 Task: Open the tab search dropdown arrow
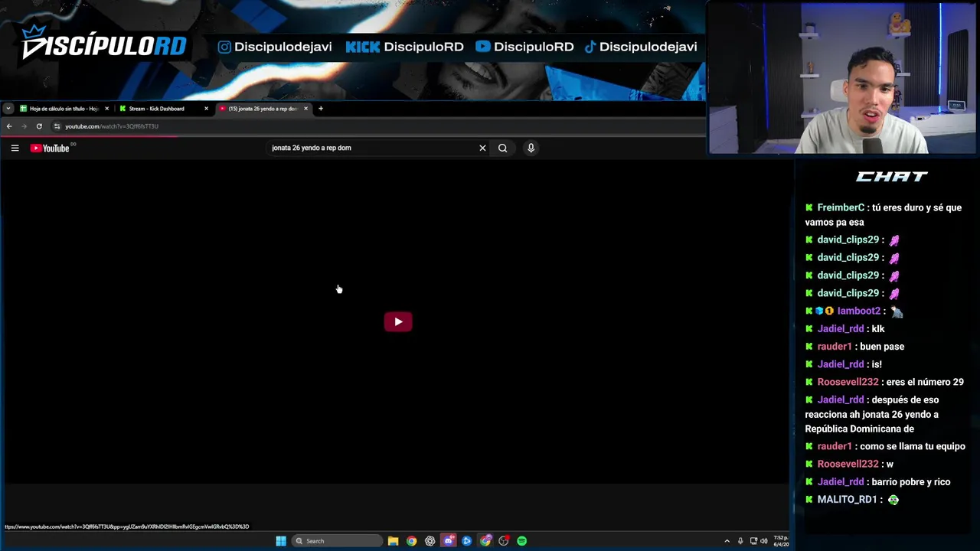(x=8, y=109)
